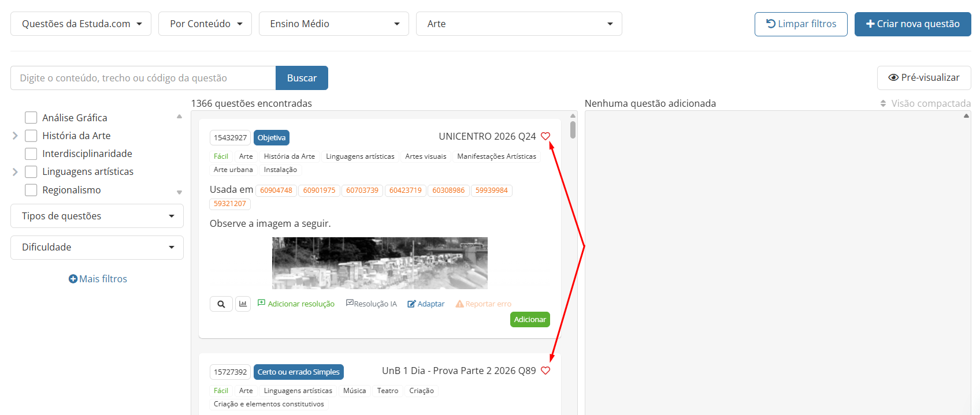Screen dimensions: 980x415
Task: Expand Linguagens artísticas tree node
Action: pos(15,171)
